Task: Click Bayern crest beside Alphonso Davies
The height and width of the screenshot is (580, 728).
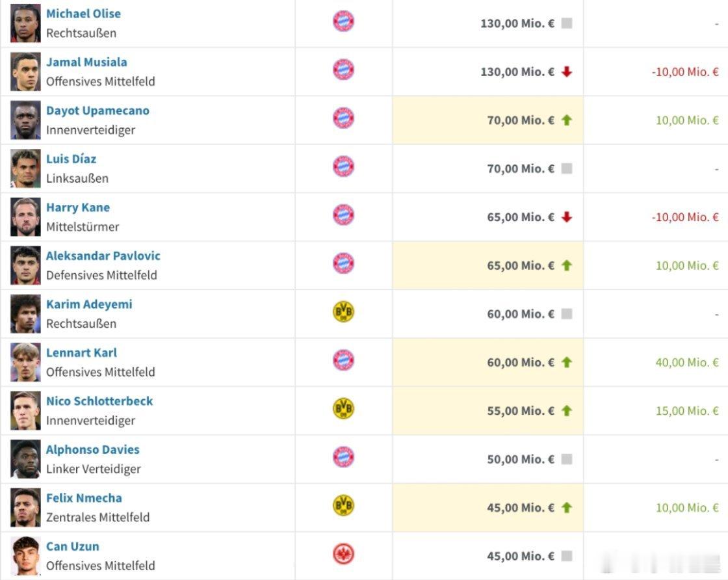Action: pos(343,457)
